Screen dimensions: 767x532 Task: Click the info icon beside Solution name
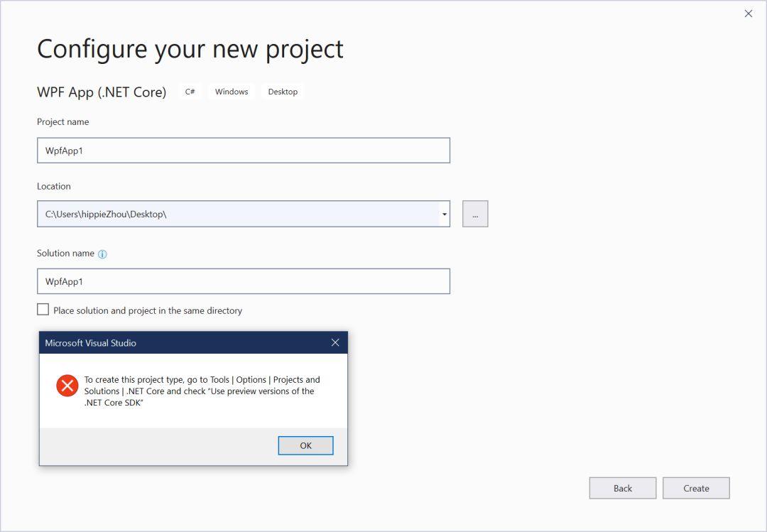tap(104, 254)
